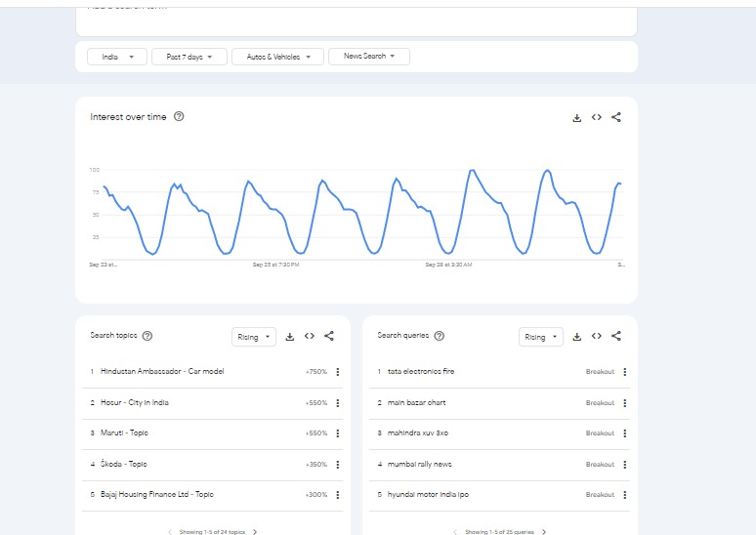Open more options for main bazar chart
This screenshot has height=535, width=756.
(x=625, y=403)
